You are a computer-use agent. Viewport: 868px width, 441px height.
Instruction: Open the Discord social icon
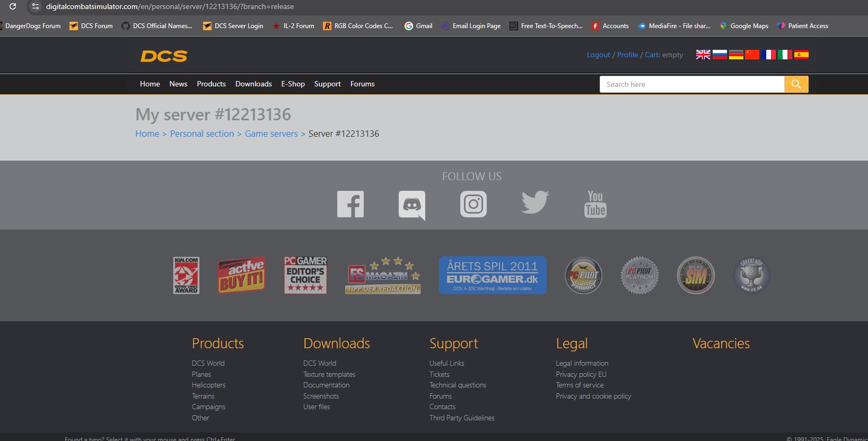click(x=412, y=205)
